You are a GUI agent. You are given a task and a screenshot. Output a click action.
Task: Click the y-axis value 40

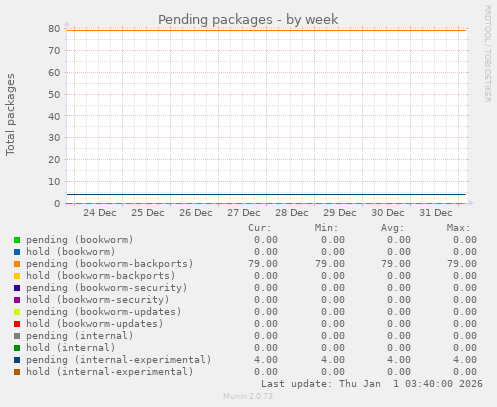(x=54, y=116)
